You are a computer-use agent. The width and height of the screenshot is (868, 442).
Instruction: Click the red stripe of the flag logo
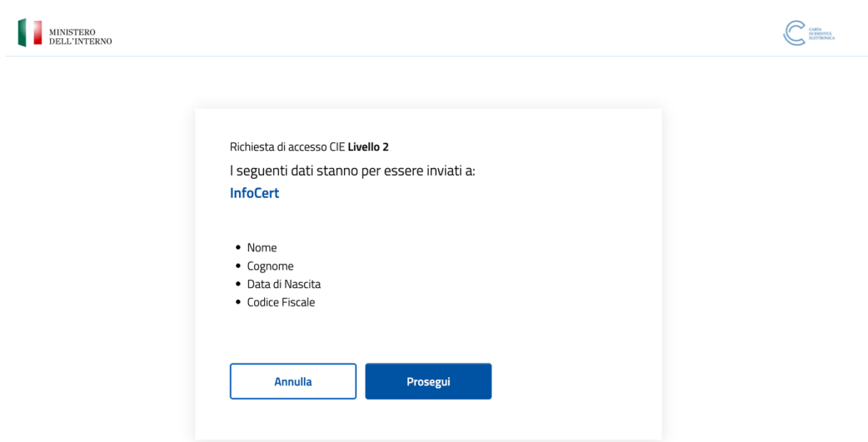click(x=37, y=32)
